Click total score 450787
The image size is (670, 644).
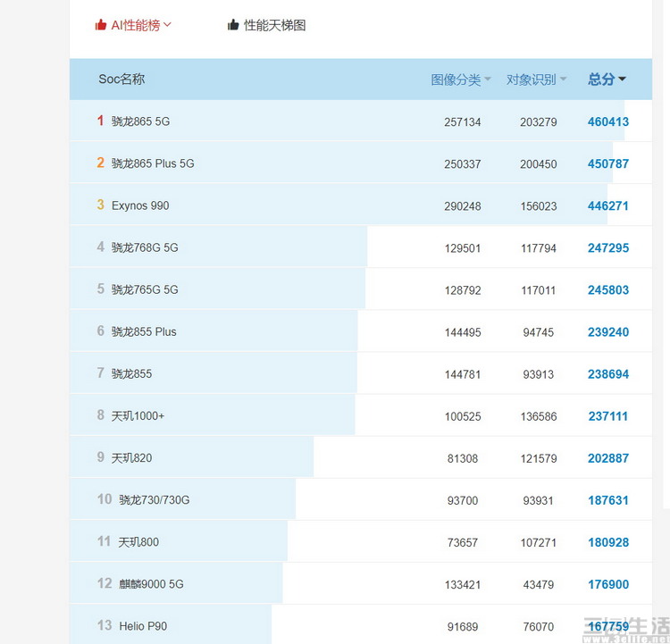coord(608,163)
